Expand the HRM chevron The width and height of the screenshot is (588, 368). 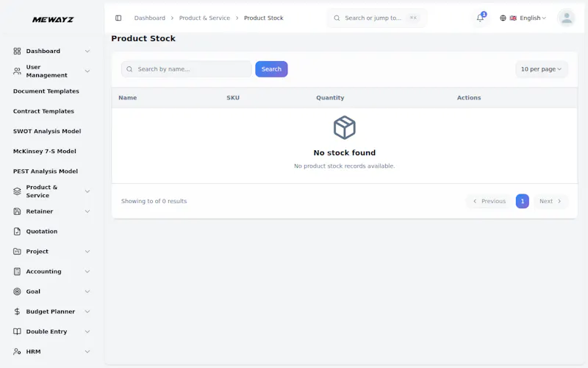(x=87, y=352)
